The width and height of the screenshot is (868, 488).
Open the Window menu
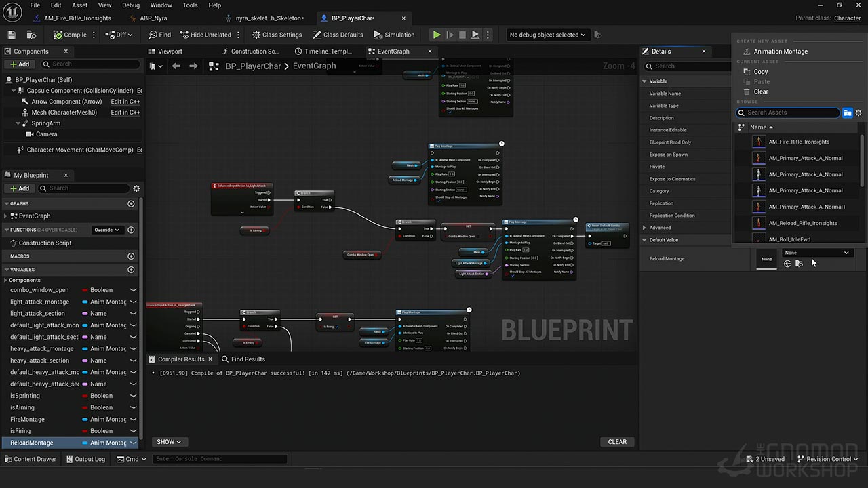pos(161,5)
